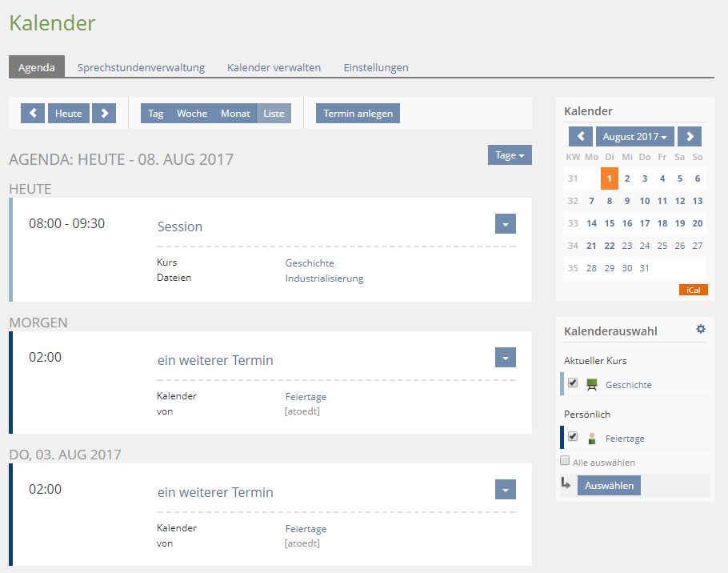Check the Alle auswählen checkbox

coord(565,461)
